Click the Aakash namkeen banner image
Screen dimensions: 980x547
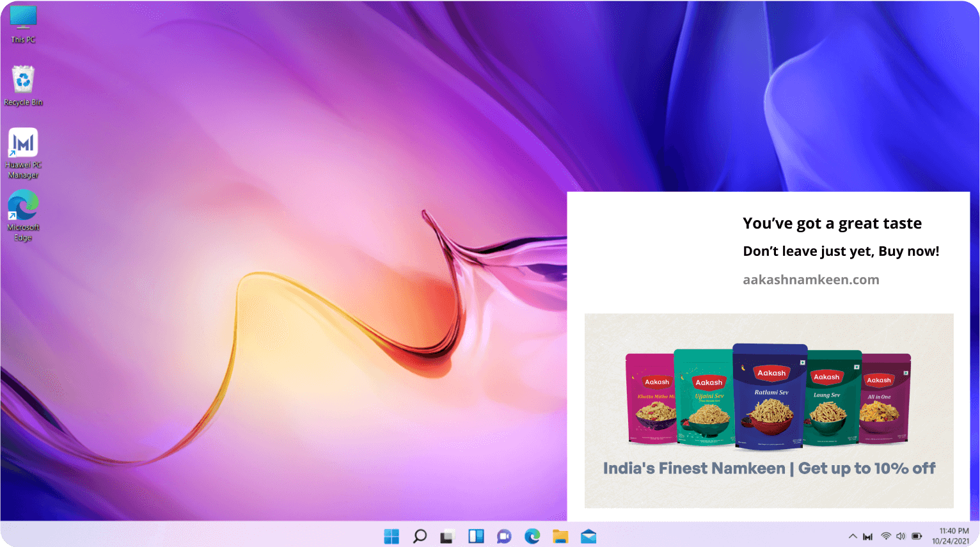[769, 411]
